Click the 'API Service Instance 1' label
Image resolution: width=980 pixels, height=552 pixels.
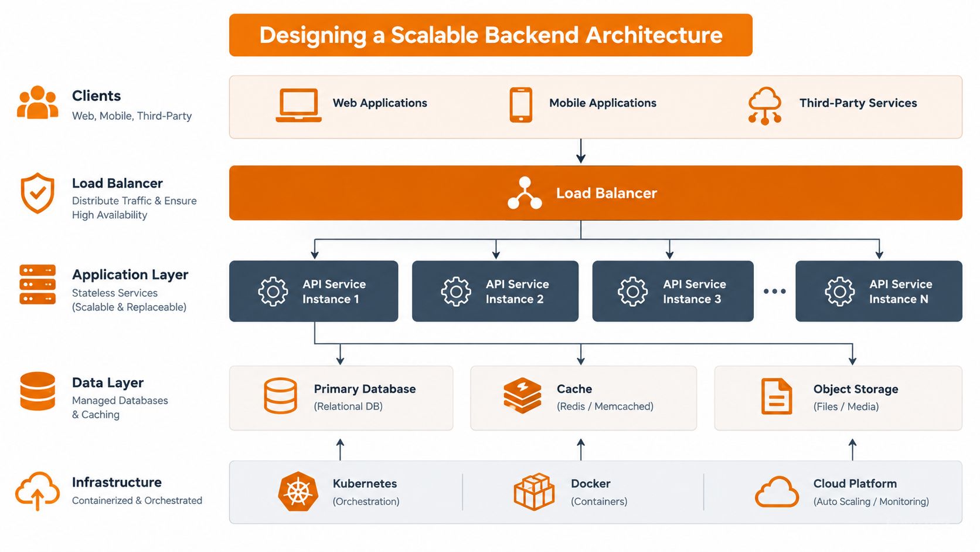point(334,292)
